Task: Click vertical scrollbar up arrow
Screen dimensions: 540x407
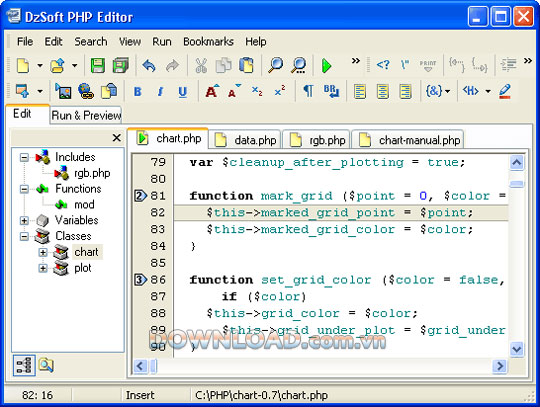Action: (517, 163)
